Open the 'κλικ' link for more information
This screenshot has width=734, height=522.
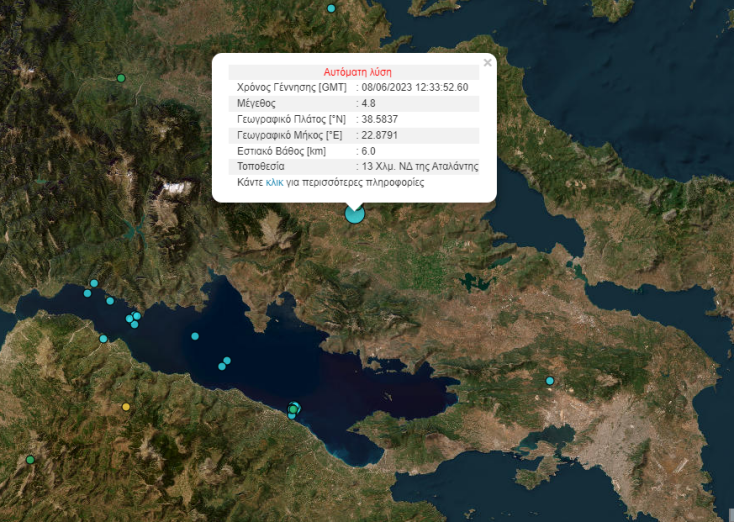click(x=275, y=183)
